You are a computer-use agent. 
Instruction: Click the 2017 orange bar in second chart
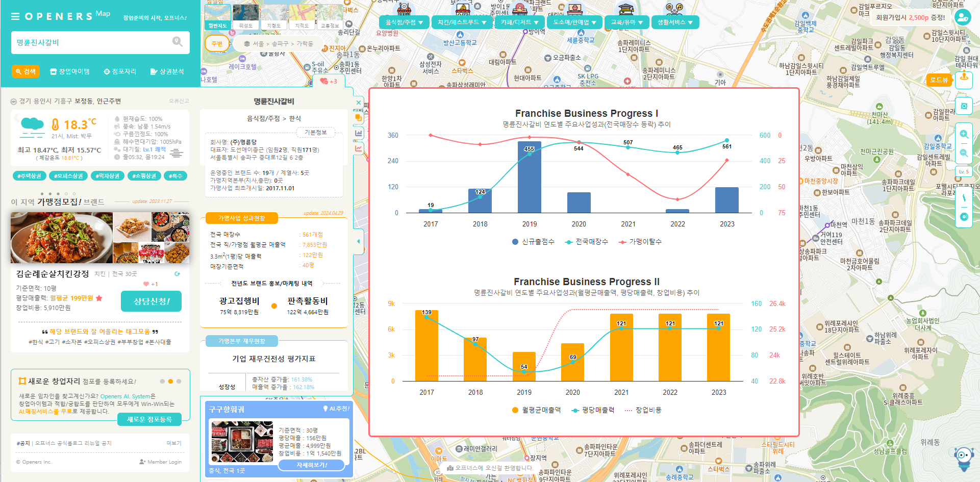point(426,345)
